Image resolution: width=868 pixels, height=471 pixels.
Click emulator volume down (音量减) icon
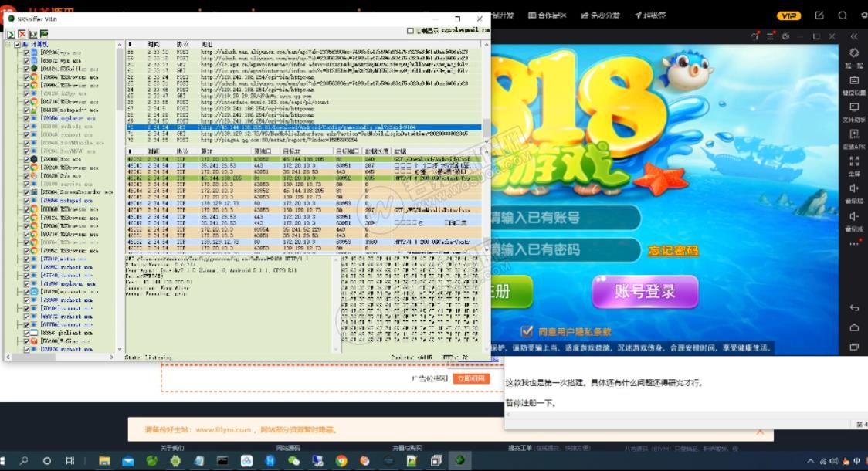(x=854, y=216)
